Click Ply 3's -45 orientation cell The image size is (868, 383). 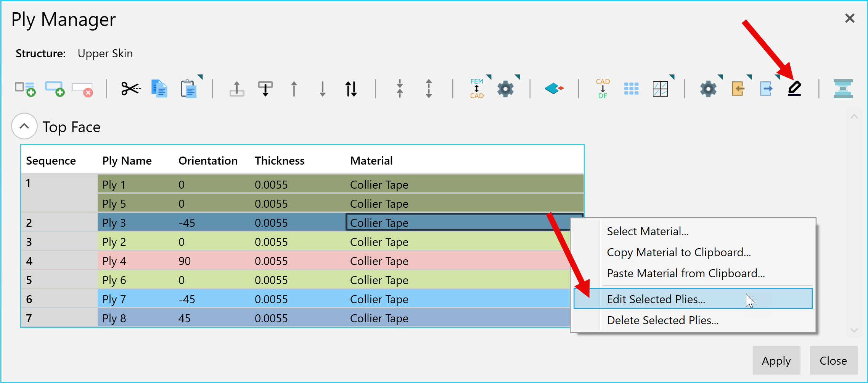212,222
